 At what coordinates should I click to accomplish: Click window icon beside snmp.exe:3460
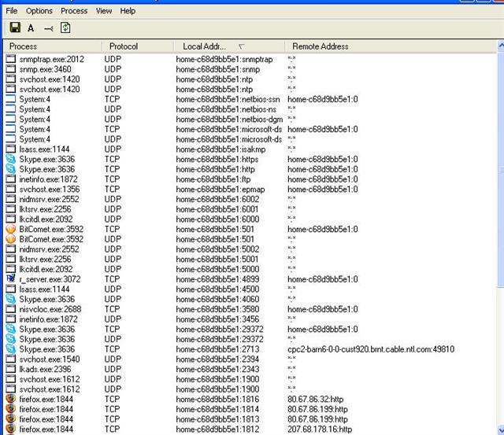[x=10, y=68]
